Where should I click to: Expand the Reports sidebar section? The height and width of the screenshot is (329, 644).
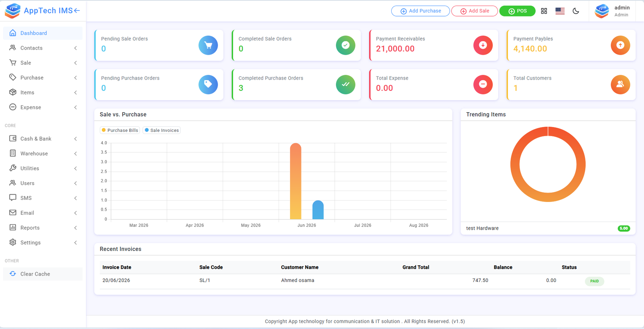(x=43, y=228)
